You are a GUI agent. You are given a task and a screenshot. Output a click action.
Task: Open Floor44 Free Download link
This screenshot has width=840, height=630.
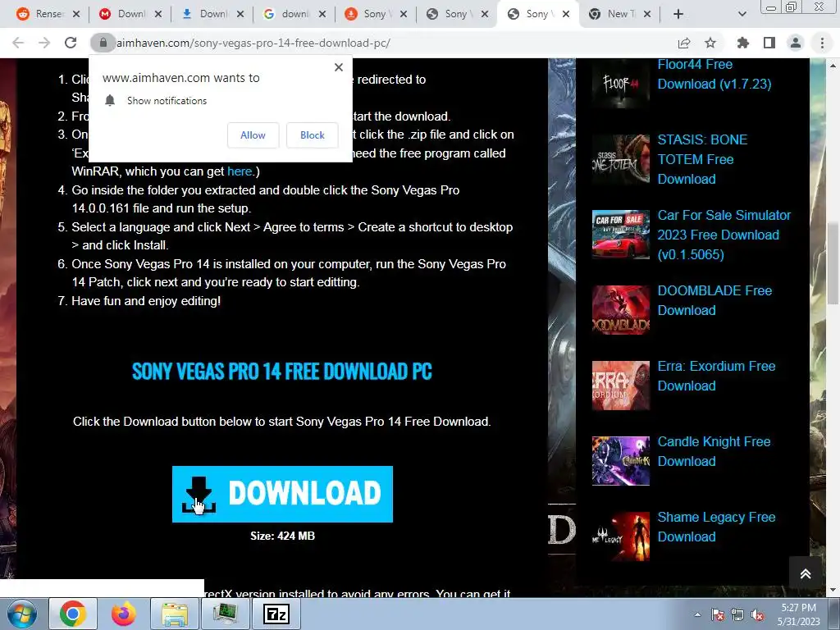(714, 75)
